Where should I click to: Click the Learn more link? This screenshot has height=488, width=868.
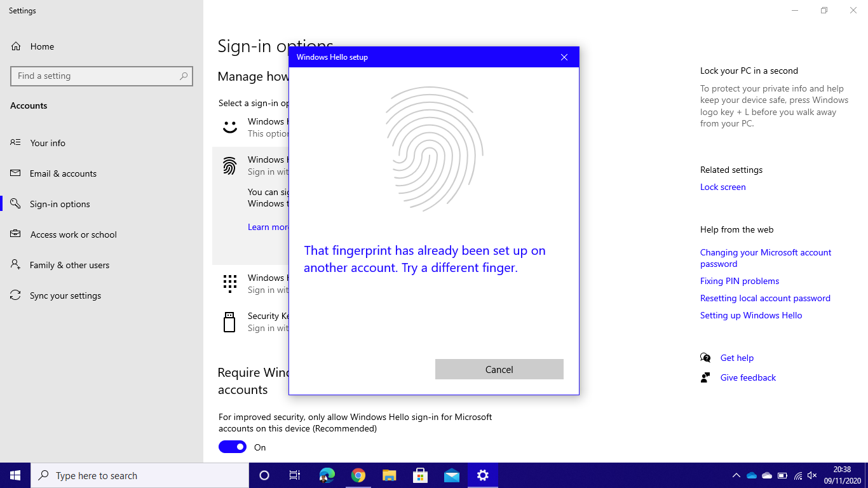pos(268,227)
